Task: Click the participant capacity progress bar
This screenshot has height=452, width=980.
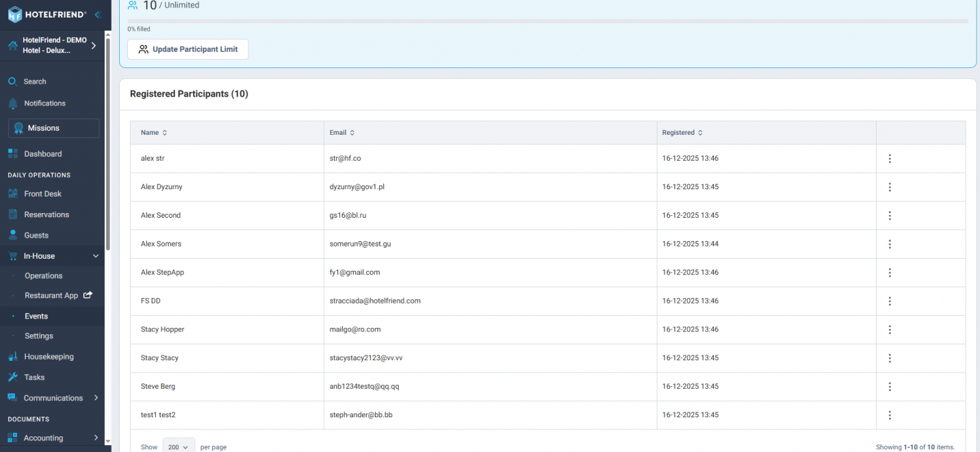Action: coord(547,21)
